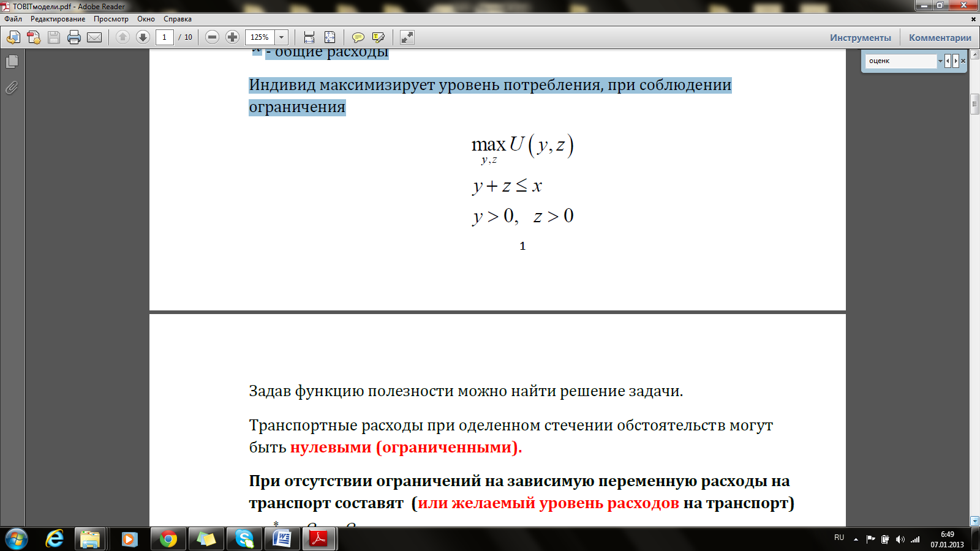Viewport: 980px width, 551px height.
Task: Open the Инструменты pane
Action: click(x=861, y=38)
